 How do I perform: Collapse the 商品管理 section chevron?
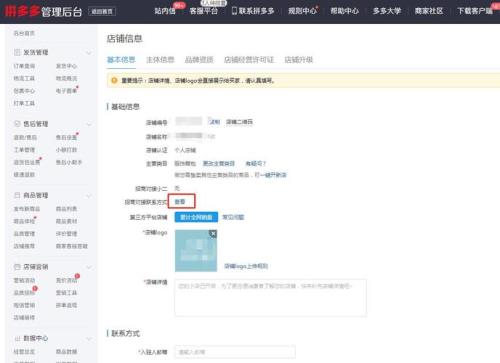tap(89, 196)
